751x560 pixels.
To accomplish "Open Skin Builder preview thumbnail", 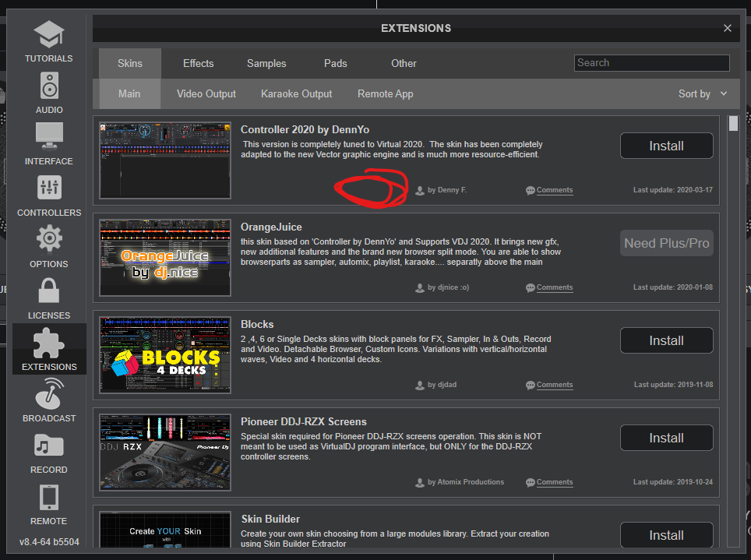I will click(164, 529).
